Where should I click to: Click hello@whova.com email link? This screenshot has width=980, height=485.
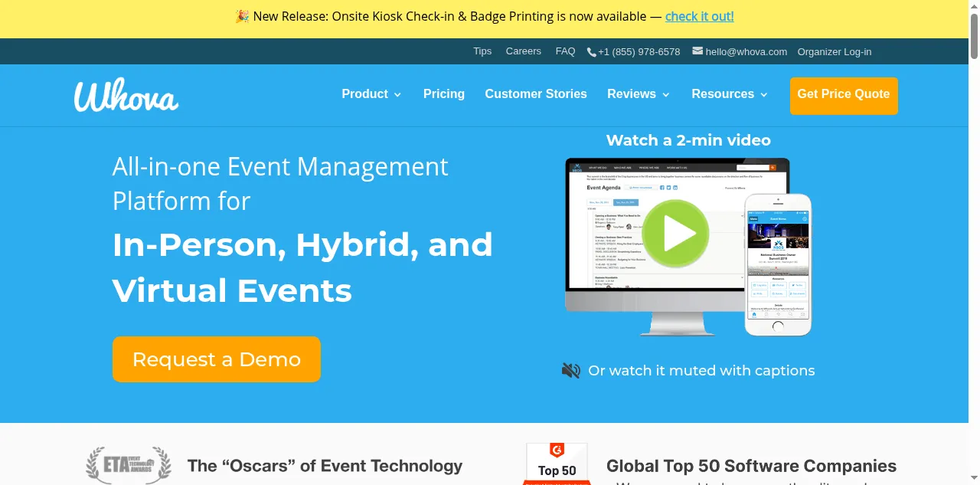tap(746, 52)
